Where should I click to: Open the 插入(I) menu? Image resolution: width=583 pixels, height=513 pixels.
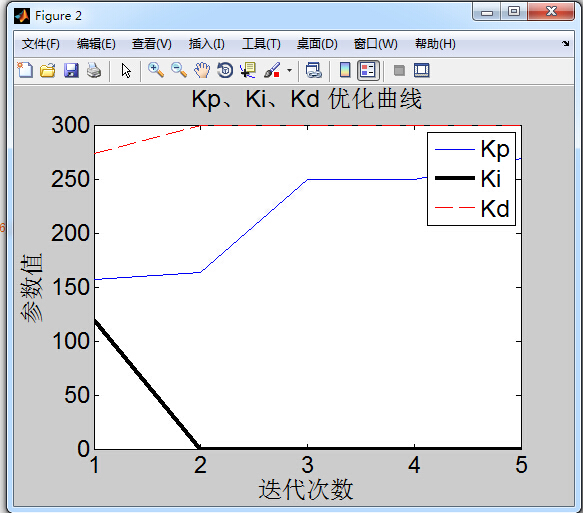[x=206, y=44]
